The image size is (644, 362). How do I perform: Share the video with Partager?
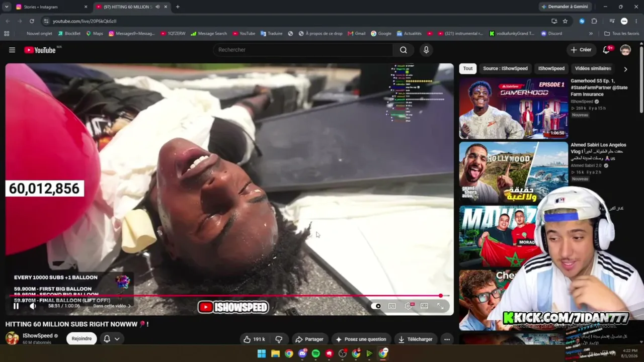pos(309,339)
